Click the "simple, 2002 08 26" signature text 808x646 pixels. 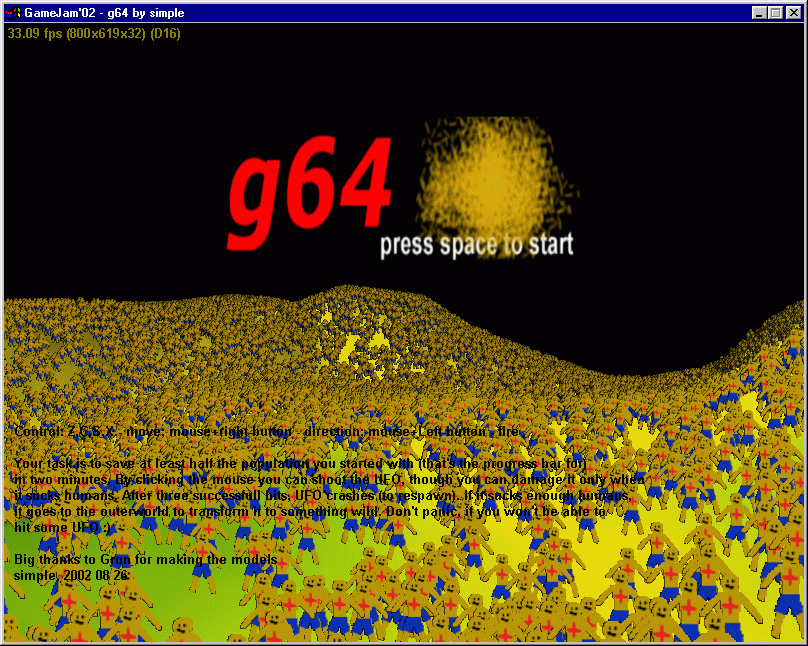click(71, 575)
